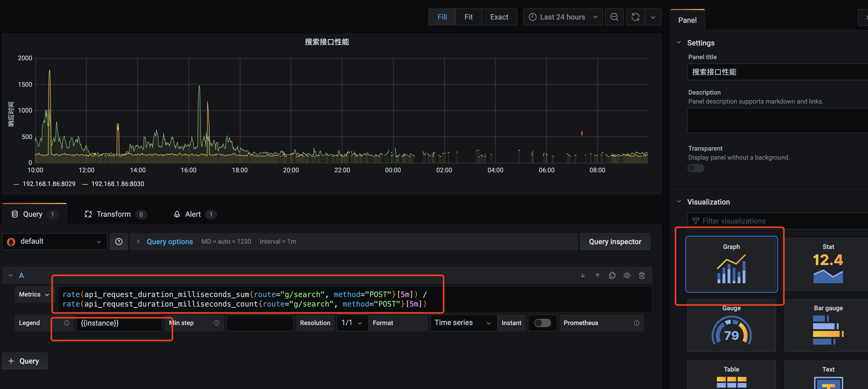Image resolution: width=868 pixels, height=389 pixels.
Task: Click the refresh dashboard icon
Action: [x=635, y=17]
